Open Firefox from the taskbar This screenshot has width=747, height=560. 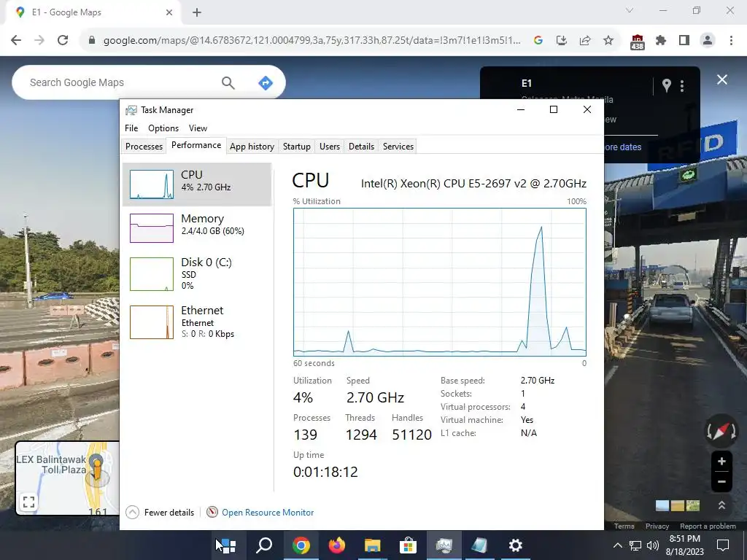(x=337, y=545)
